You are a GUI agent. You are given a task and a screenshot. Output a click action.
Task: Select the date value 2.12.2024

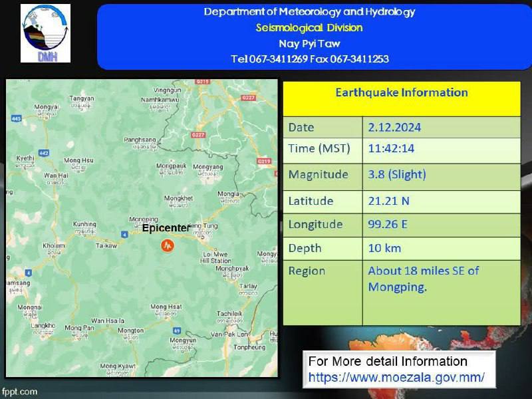[x=395, y=127]
